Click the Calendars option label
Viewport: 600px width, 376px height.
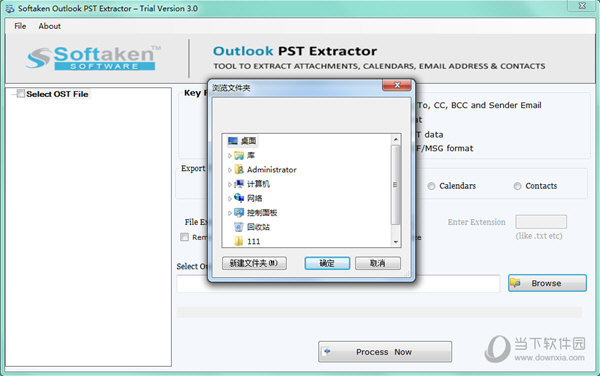(x=458, y=186)
